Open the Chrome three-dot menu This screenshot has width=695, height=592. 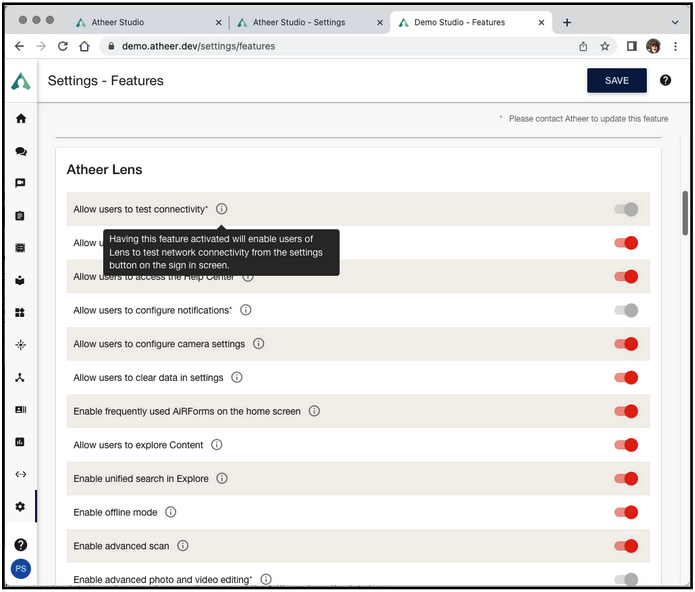(675, 46)
